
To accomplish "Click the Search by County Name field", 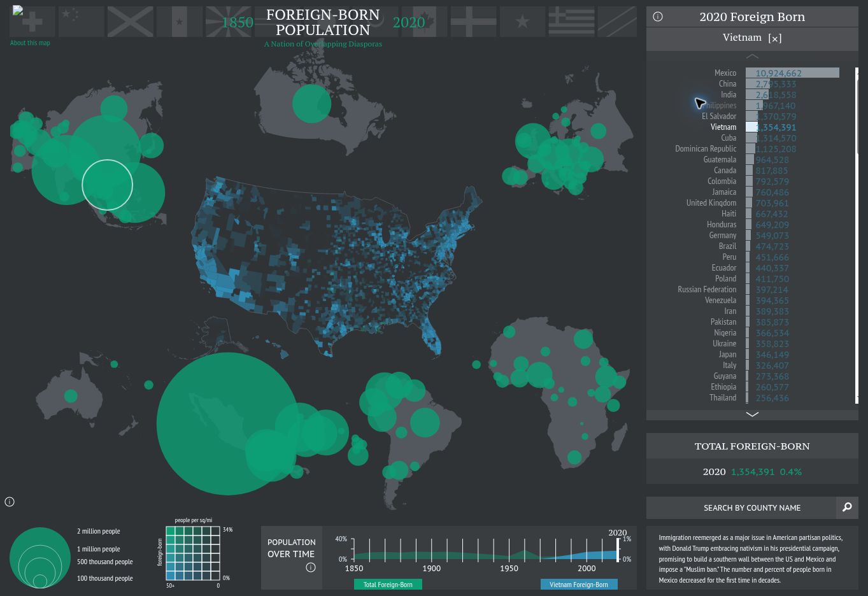I will click(741, 507).
